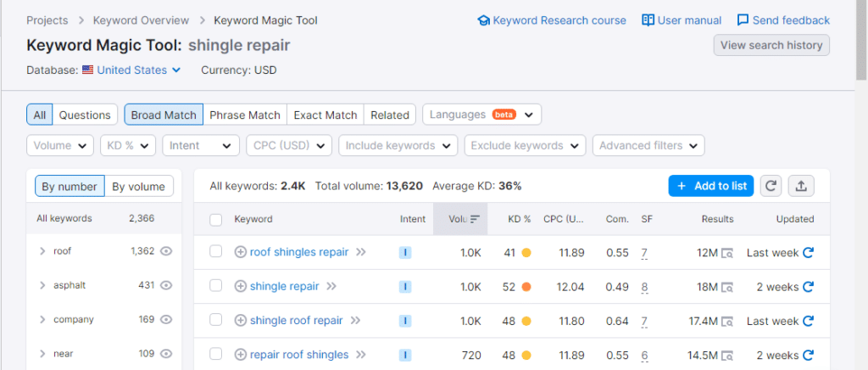Click the export upload icon button

pyautogui.click(x=800, y=186)
